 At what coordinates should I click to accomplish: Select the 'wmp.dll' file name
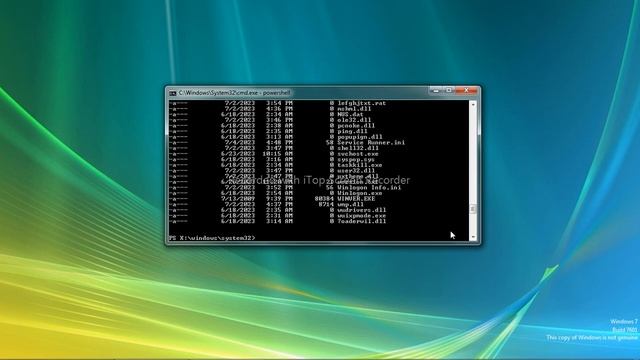coord(350,204)
